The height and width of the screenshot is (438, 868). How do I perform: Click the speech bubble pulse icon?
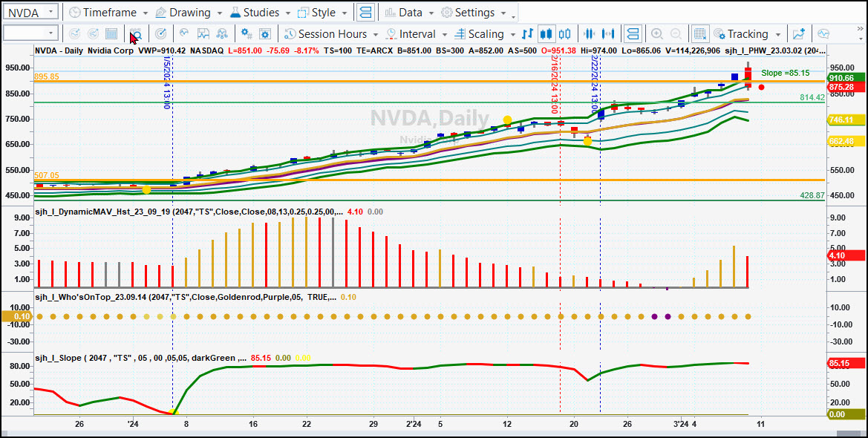point(823,33)
